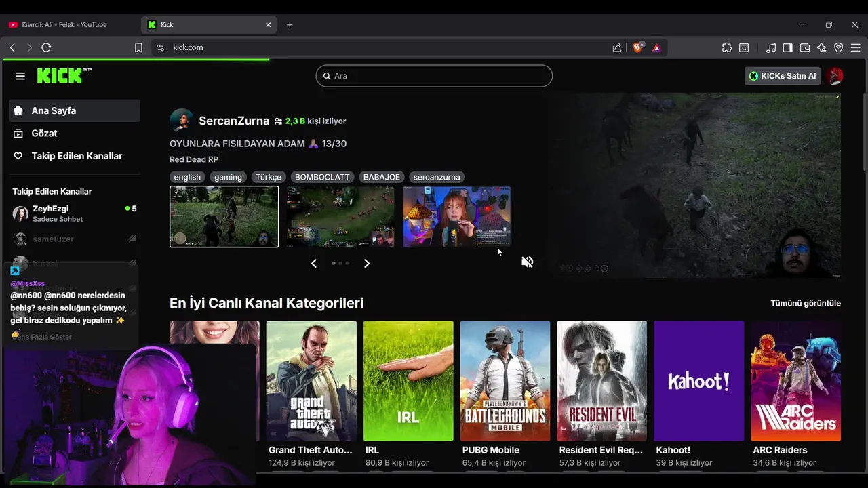Select the sercanzurna tag
The image size is (868, 488).
click(437, 177)
